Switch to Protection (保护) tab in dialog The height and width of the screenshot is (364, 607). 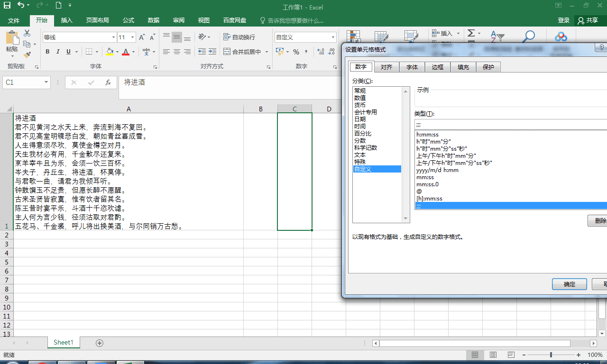[488, 67]
